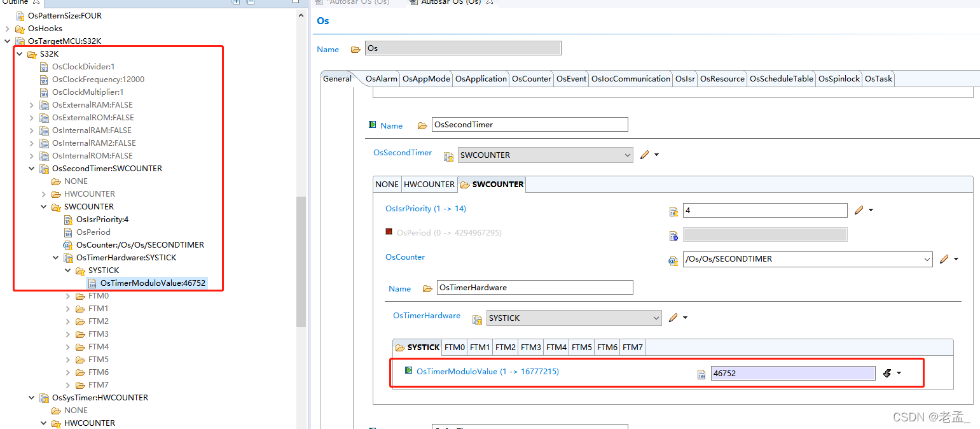Click the S32K folder icon in outline
The height and width of the screenshot is (429, 980).
(32, 54)
